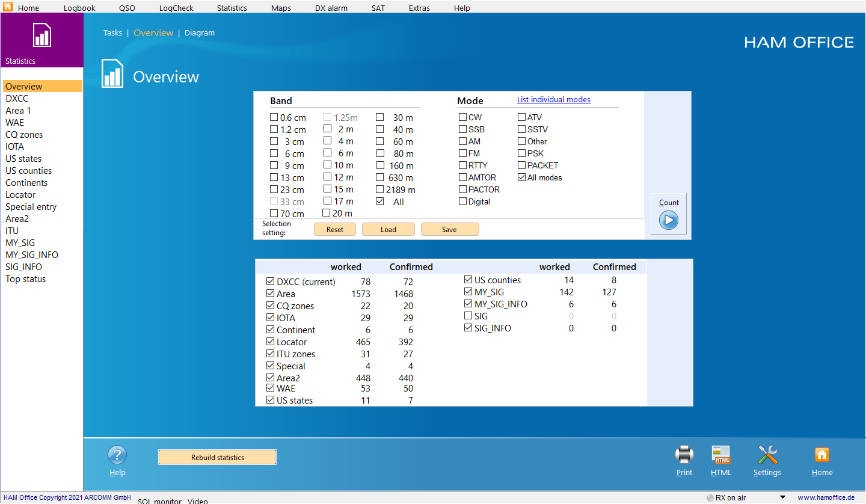Open the Maps menu
The height and width of the screenshot is (504, 866).
click(281, 8)
